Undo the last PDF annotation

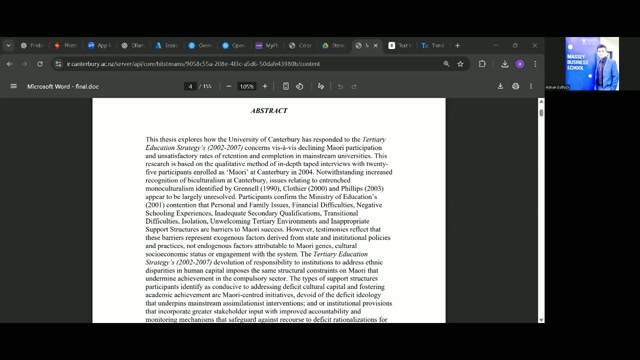pyautogui.click(x=340, y=86)
